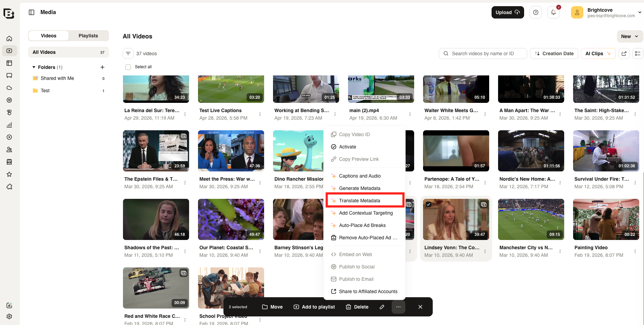Click Delete in the selection bar
This screenshot has height=325, width=644.
tap(357, 307)
